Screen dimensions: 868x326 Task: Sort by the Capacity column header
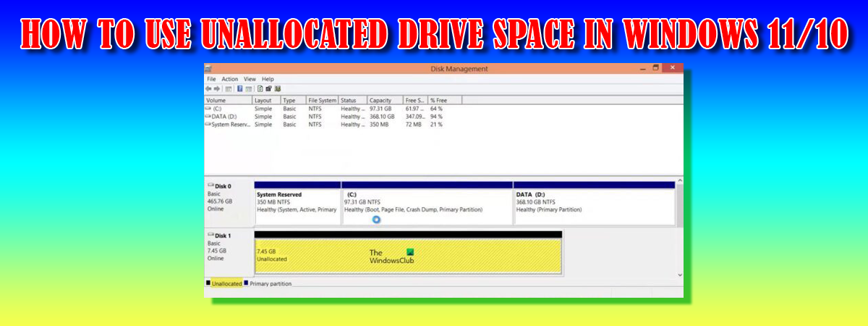385,100
